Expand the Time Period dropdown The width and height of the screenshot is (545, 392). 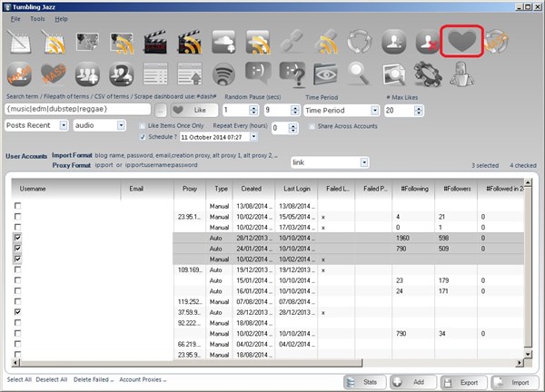[x=374, y=111]
